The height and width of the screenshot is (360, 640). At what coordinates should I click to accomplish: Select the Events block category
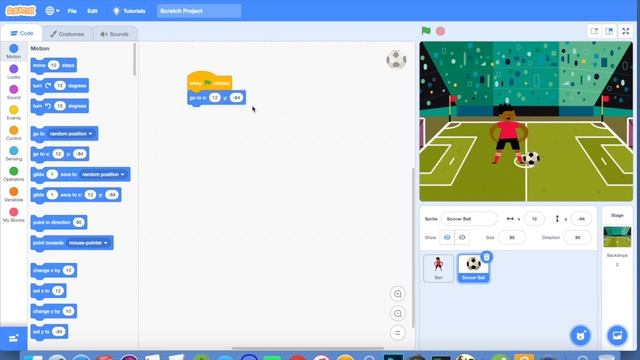[13, 113]
